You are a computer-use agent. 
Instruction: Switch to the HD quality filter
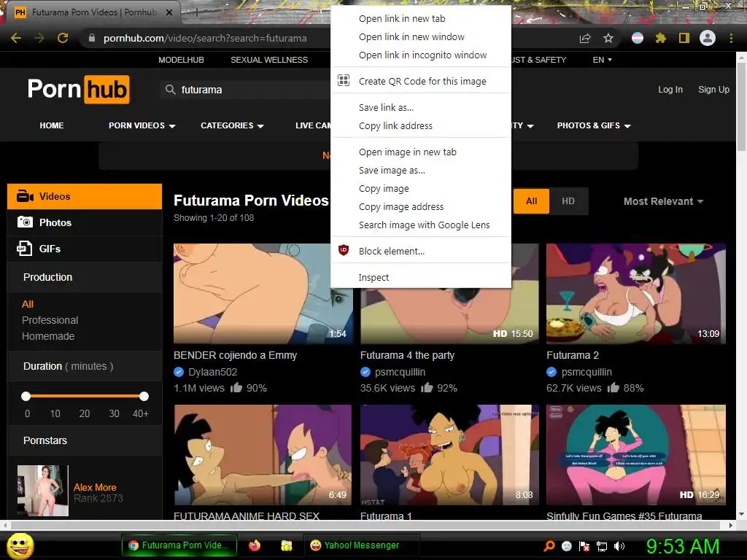pyautogui.click(x=568, y=201)
